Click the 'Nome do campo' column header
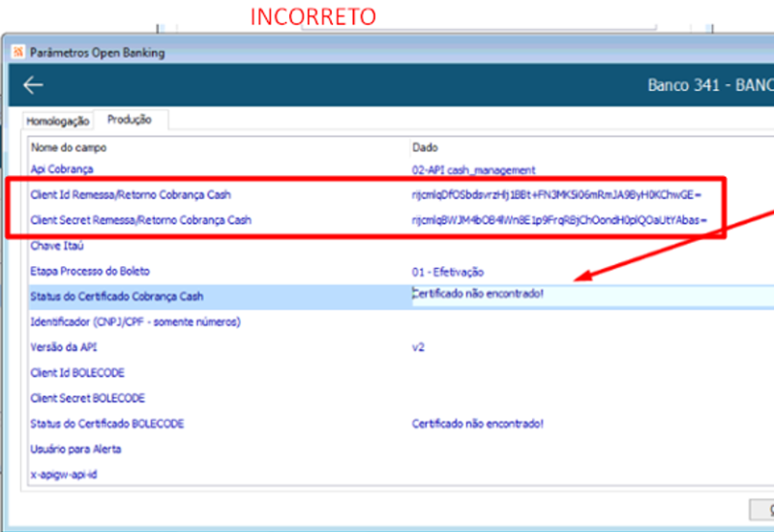Viewport: 774px width, 532px height. (69, 148)
